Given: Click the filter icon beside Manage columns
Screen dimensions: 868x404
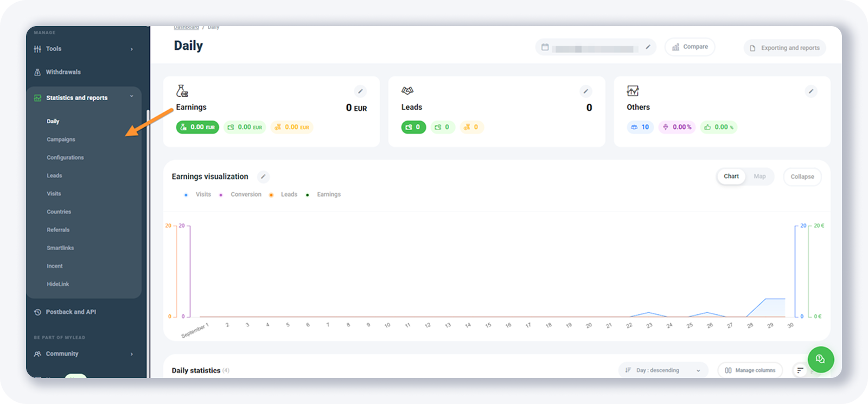Looking at the screenshot, I should tap(800, 370).
